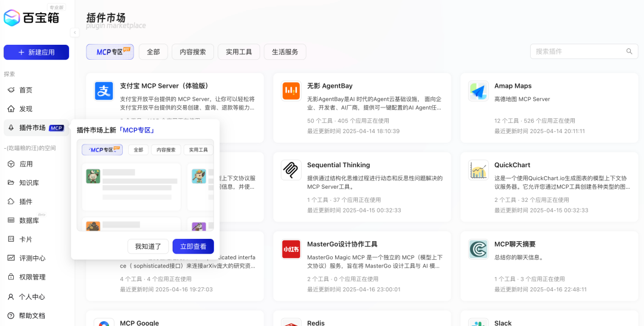Click the Sequential Thinking paperclip logo
Image resolution: width=644 pixels, height=326 pixels.
point(291,170)
